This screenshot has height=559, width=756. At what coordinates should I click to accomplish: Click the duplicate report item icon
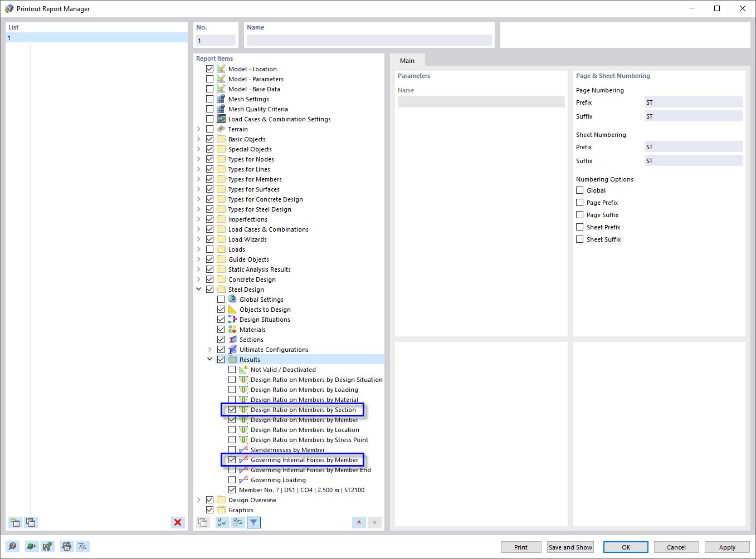point(203,522)
